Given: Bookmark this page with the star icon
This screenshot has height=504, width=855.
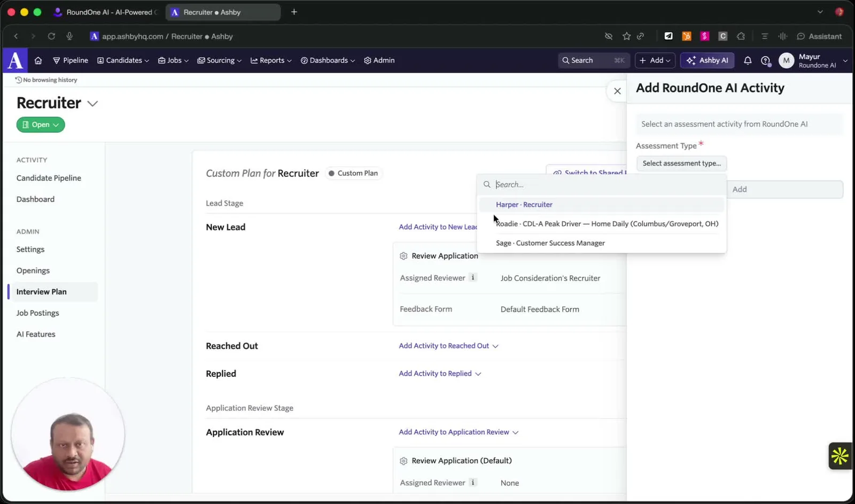Looking at the screenshot, I should coord(626,36).
